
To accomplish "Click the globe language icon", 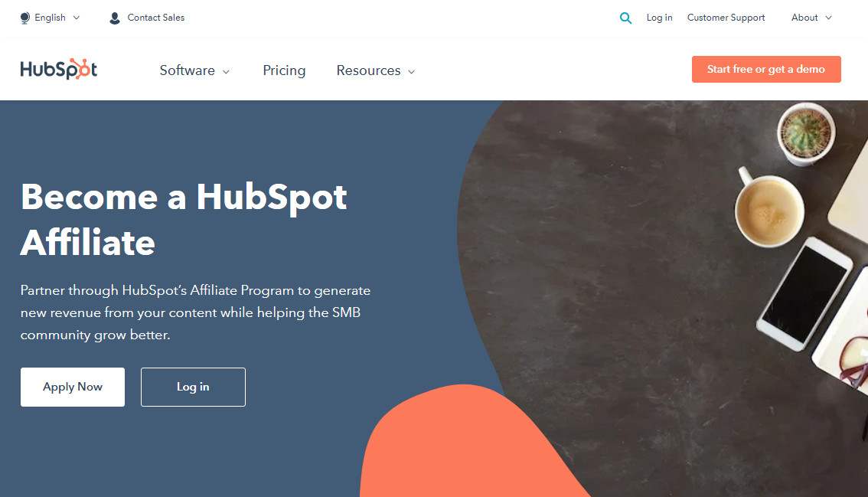I will pos(25,18).
